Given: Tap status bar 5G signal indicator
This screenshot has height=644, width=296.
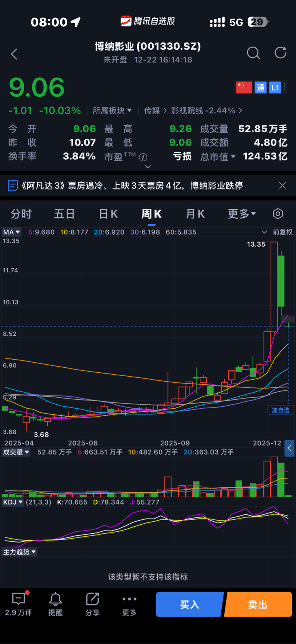Looking at the screenshot, I should 236,22.
